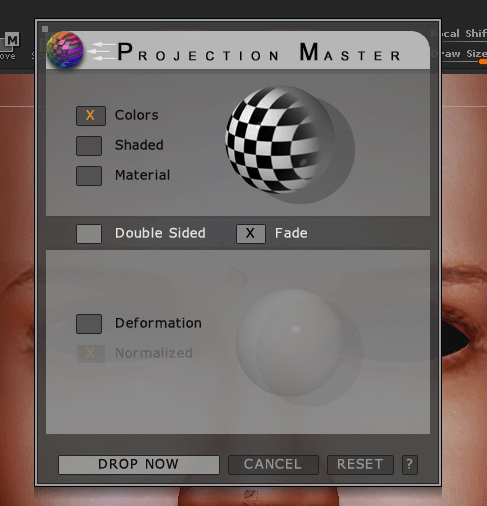487x506 pixels.
Task: Enable the Material checkbox
Action: 89,176
